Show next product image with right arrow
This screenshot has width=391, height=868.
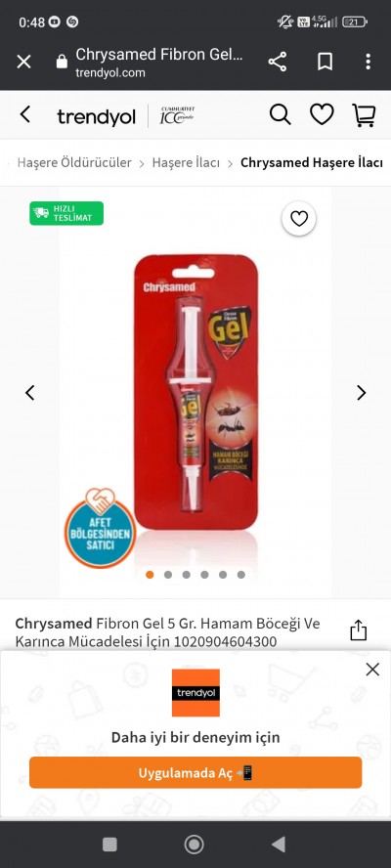click(361, 393)
